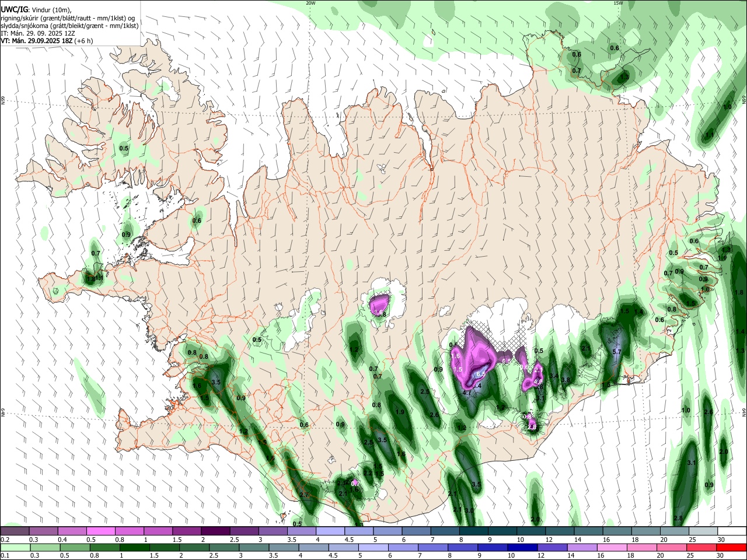Click the IT: Mán. 29. 09. 2025 12Z line

click(x=38, y=33)
